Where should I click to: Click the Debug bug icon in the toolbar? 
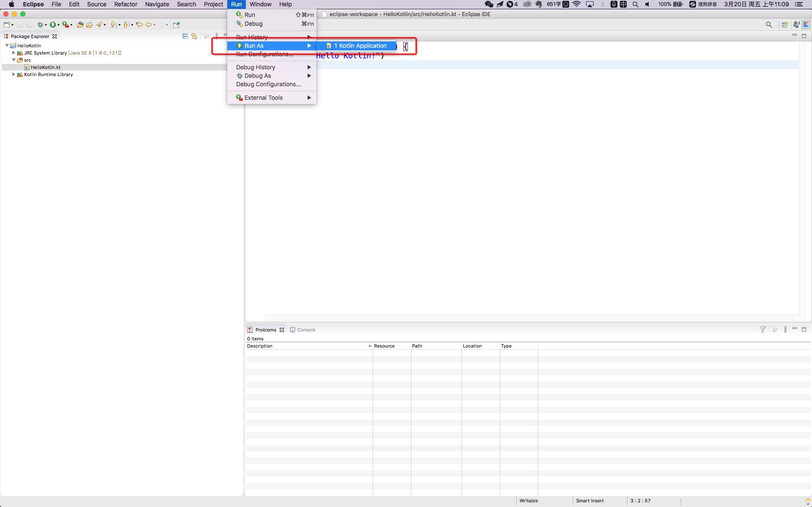pyautogui.click(x=40, y=25)
